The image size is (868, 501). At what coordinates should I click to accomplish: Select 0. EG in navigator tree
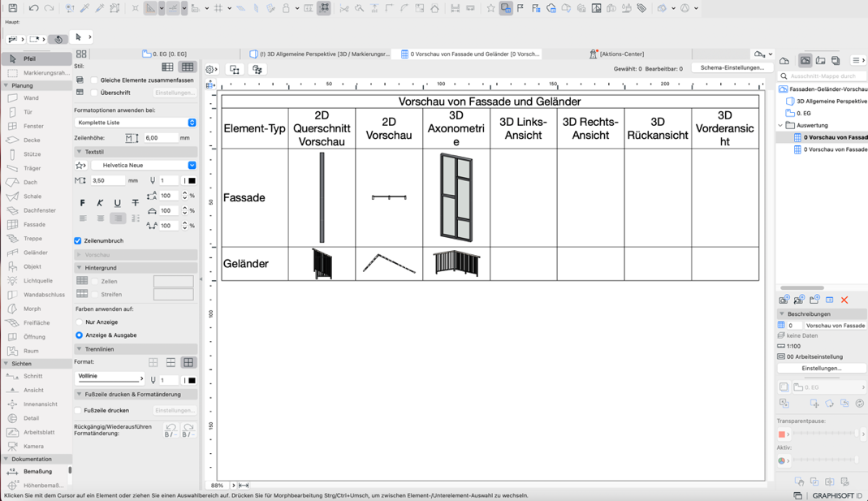(x=799, y=113)
